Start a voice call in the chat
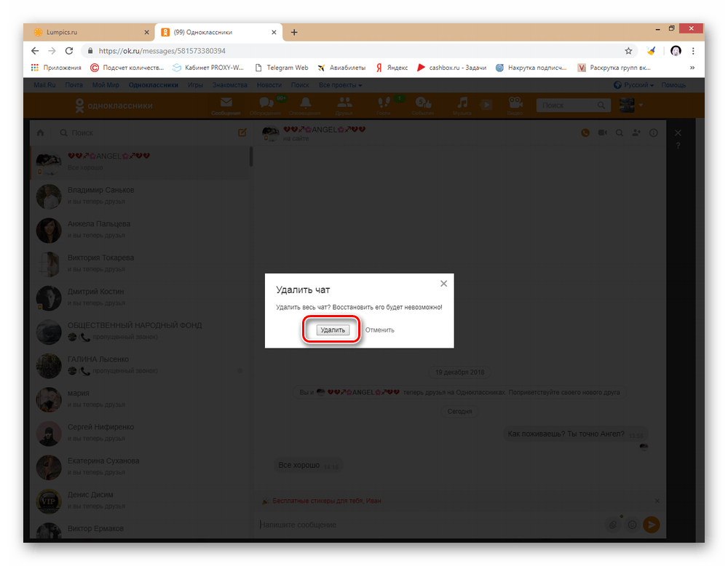 click(585, 133)
